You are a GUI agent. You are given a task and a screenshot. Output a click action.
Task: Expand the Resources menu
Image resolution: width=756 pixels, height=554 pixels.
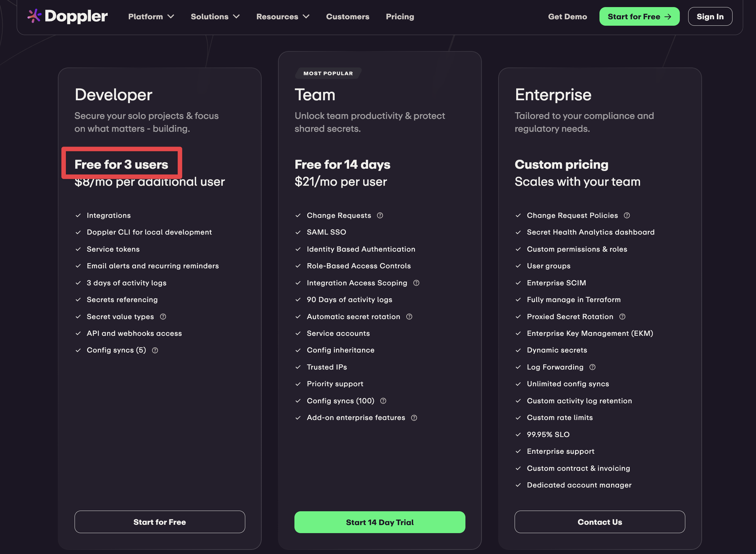(x=283, y=16)
